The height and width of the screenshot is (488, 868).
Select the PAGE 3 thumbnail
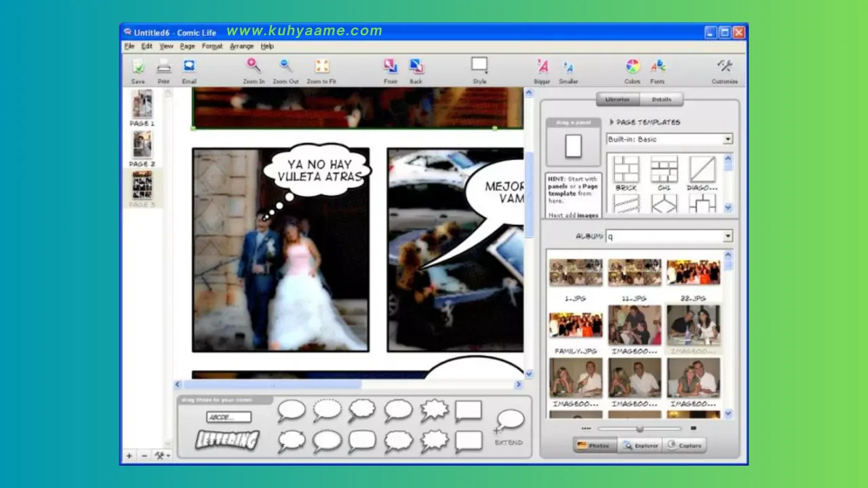point(142,185)
